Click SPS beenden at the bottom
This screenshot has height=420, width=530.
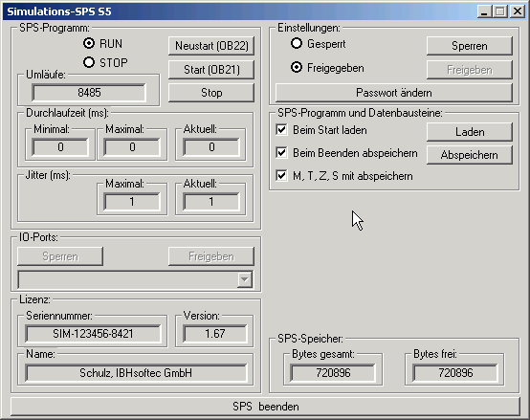(265, 407)
